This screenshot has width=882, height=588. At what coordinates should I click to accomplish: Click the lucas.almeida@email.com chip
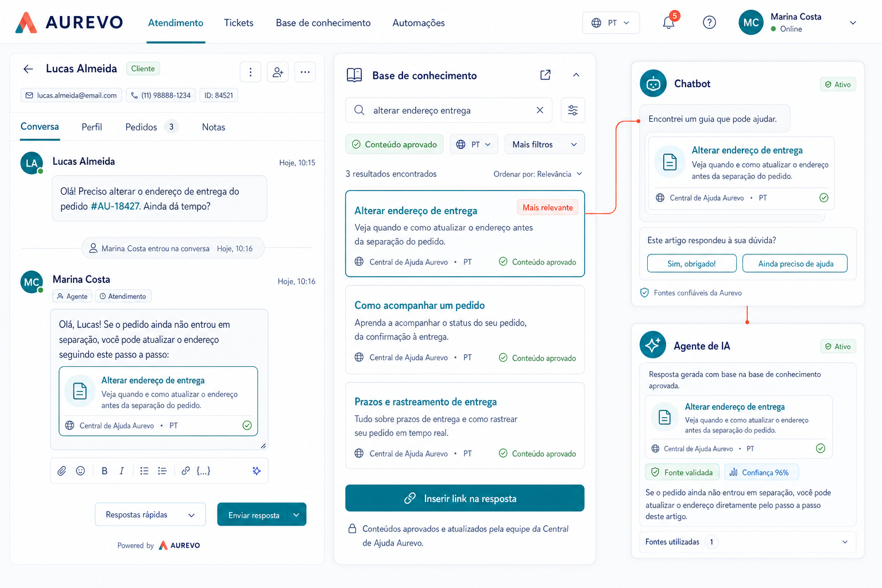click(71, 95)
